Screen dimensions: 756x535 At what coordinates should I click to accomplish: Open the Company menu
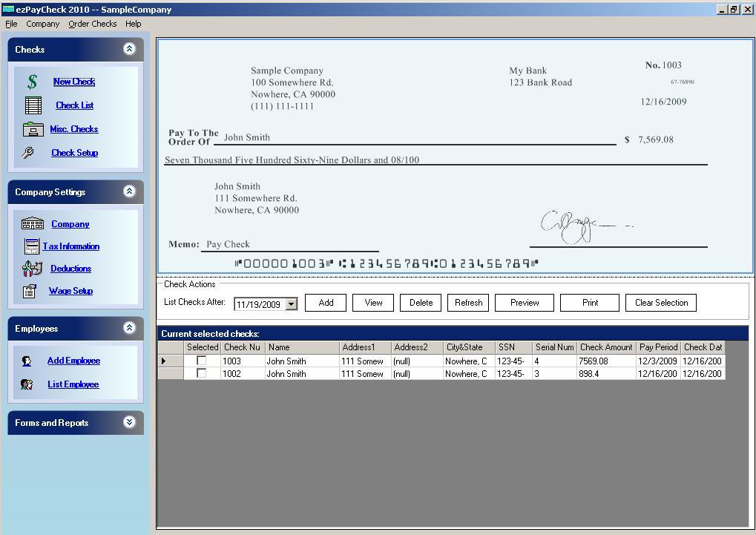pos(42,23)
